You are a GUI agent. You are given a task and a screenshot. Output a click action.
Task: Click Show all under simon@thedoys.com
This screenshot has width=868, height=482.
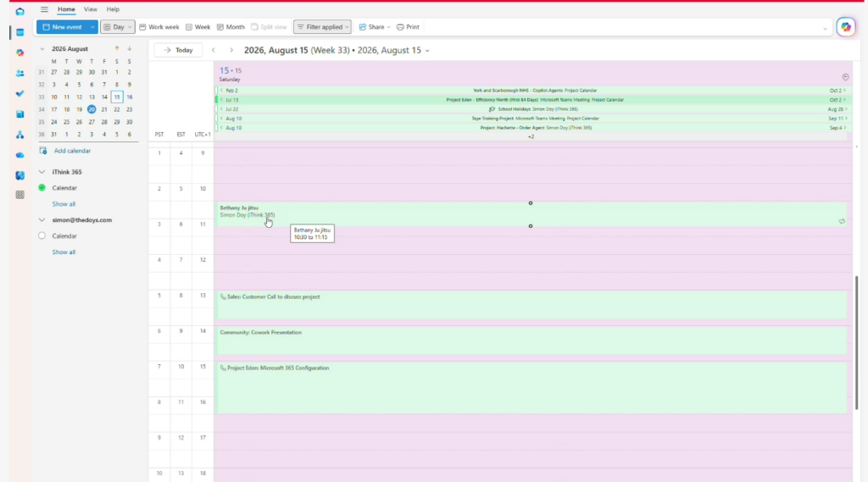coord(64,252)
